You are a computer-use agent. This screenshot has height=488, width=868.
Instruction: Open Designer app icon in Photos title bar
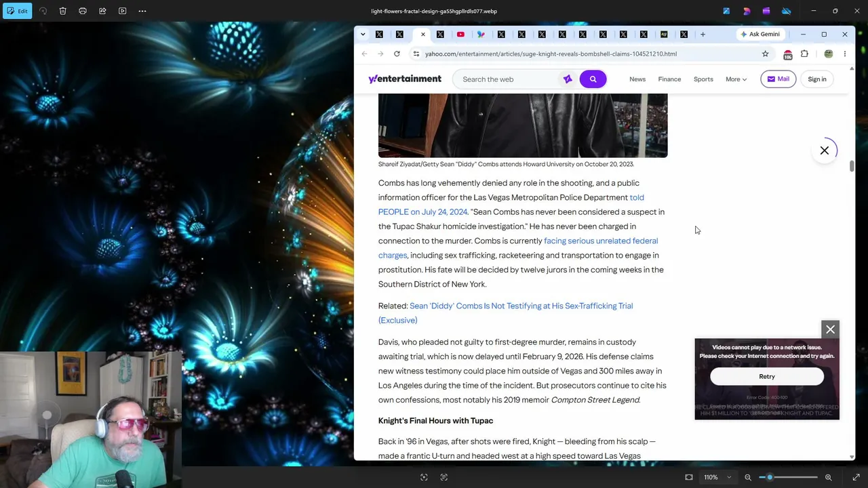(x=747, y=11)
